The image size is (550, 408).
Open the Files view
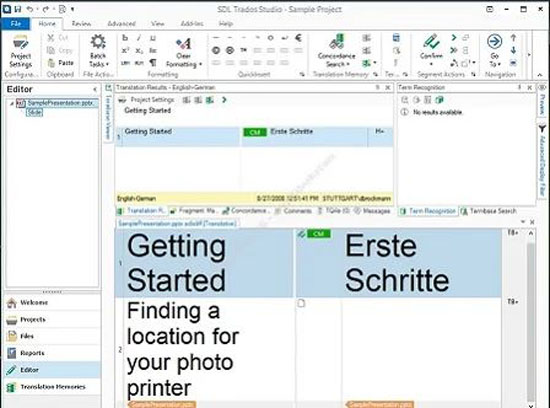point(53,336)
